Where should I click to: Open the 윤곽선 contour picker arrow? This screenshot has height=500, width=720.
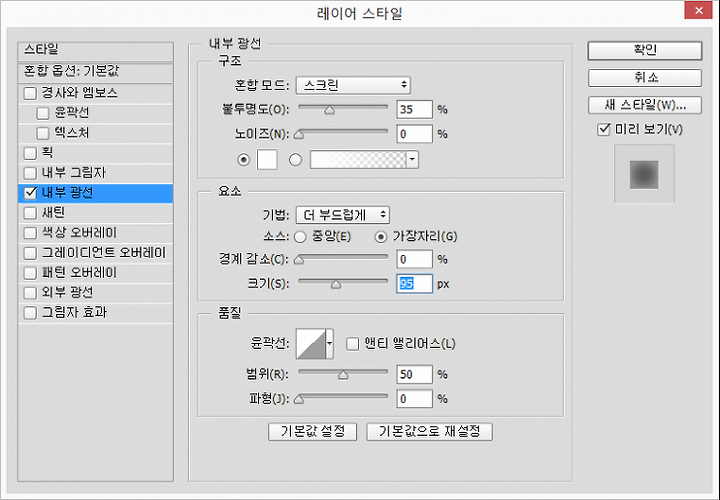pyautogui.click(x=329, y=343)
